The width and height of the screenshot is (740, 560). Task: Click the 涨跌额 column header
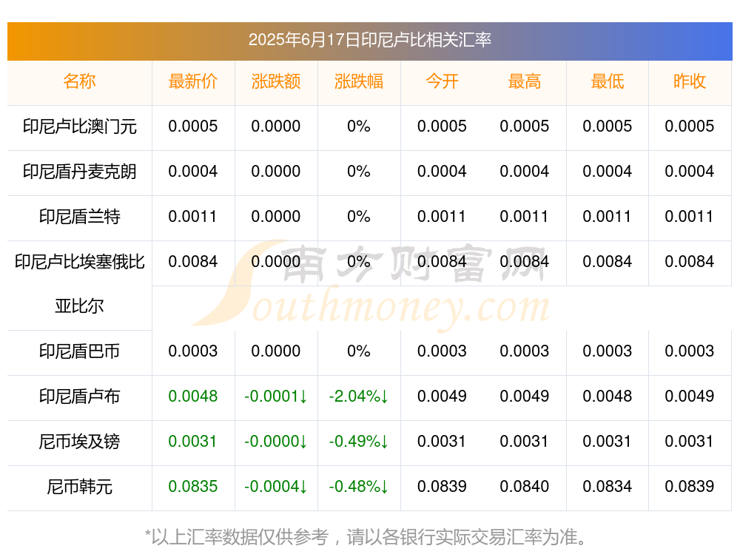[x=276, y=81]
